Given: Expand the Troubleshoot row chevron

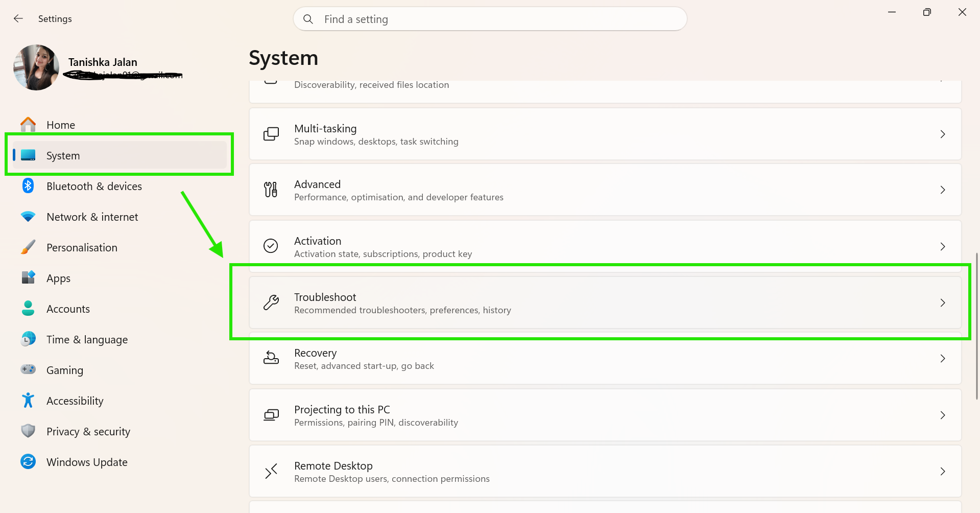Looking at the screenshot, I should click(x=943, y=302).
